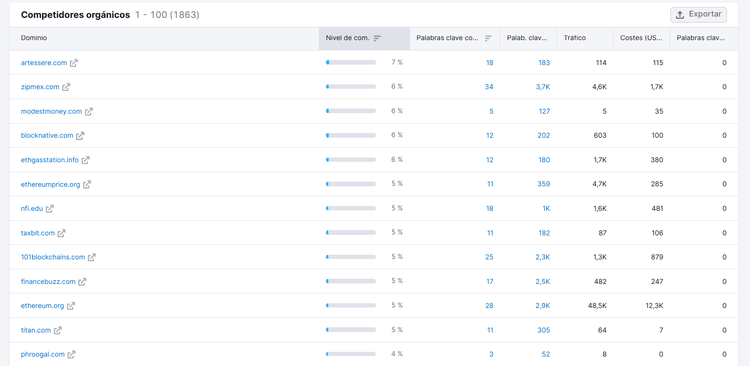Image resolution: width=750 pixels, height=366 pixels.
Task: Open the ethereumprice.org domain link
Action: [x=51, y=184]
